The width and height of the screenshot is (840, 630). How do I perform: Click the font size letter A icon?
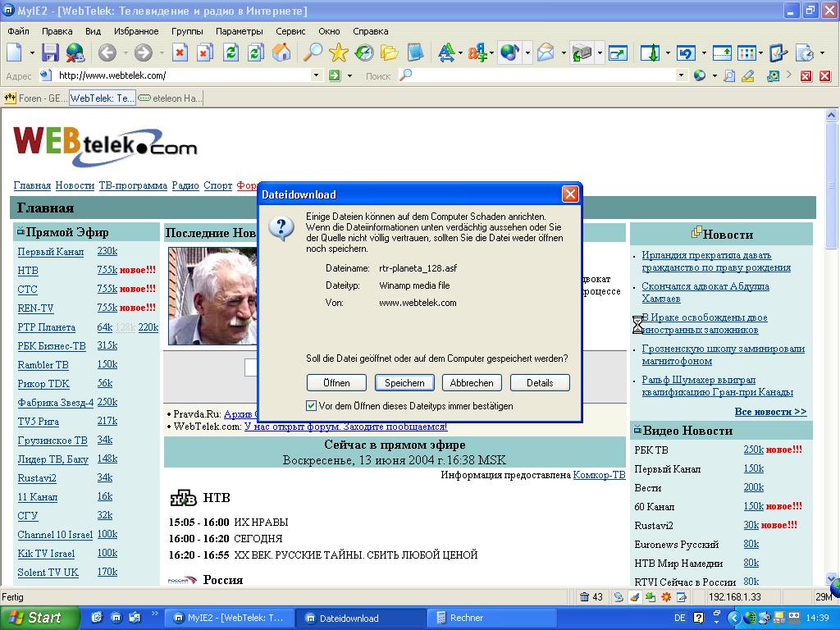tap(445, 52)
